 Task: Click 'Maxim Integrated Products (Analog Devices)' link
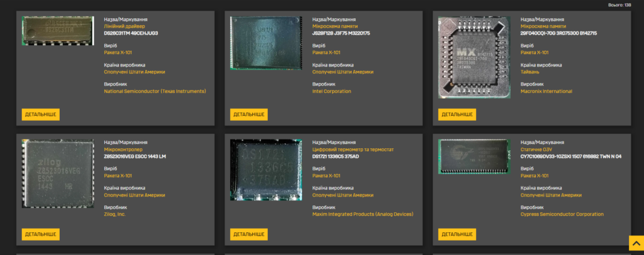click(363, 214)
